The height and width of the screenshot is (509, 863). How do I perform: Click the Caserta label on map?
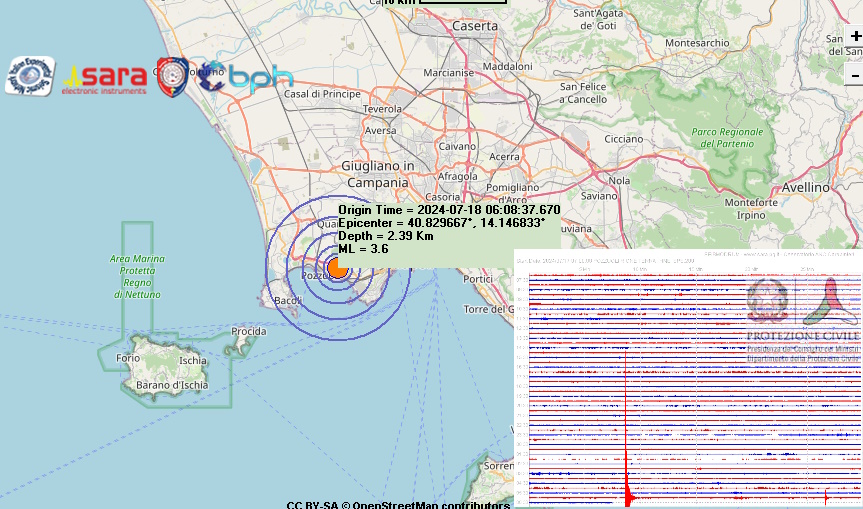coord(475,25)
